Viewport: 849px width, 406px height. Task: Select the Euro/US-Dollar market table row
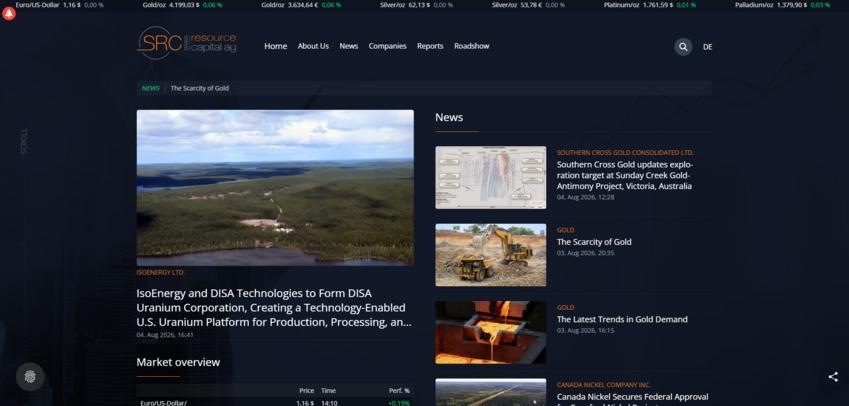point(275,402)
